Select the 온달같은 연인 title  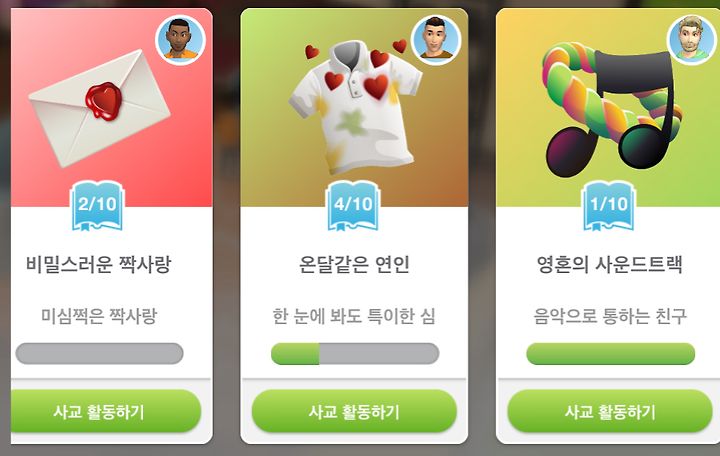pyautogui.click(x=354, y=265)
